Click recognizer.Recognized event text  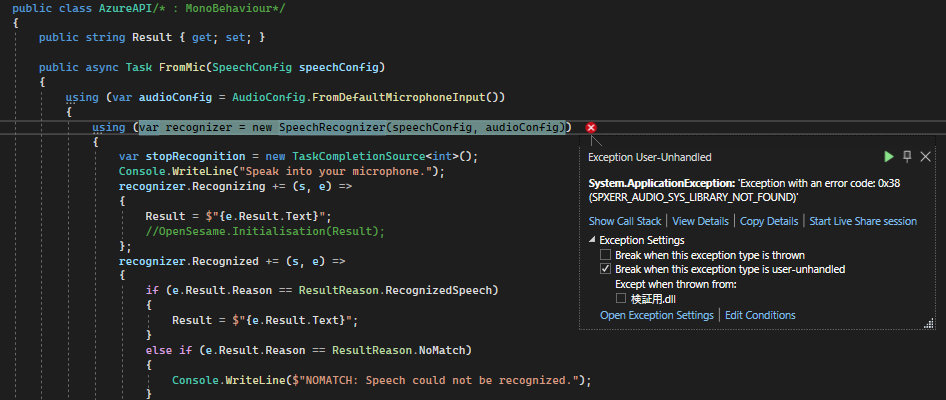click(188, 261)
